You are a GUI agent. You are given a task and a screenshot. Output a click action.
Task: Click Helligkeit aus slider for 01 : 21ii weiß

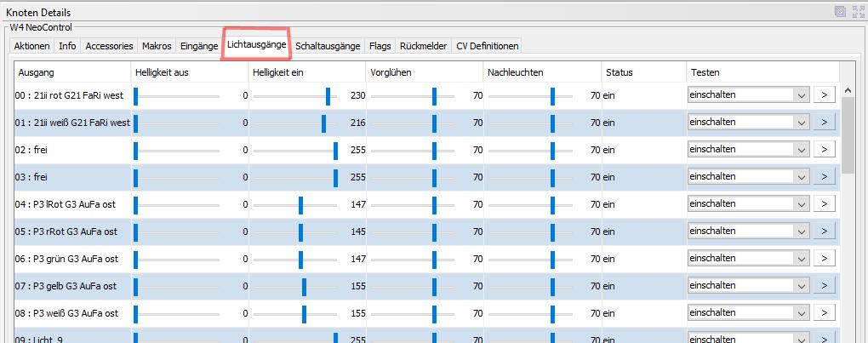(135, 123)
